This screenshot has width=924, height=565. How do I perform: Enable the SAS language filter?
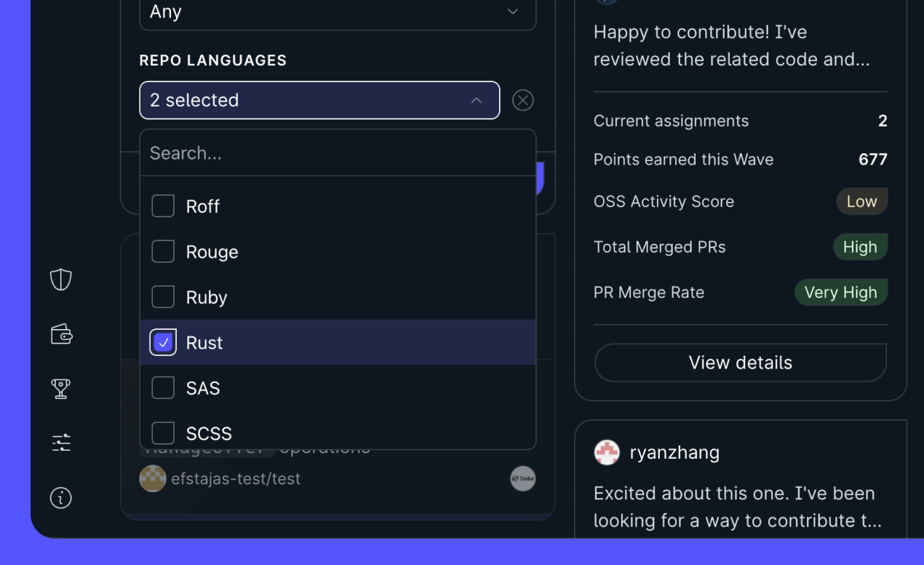163,387
